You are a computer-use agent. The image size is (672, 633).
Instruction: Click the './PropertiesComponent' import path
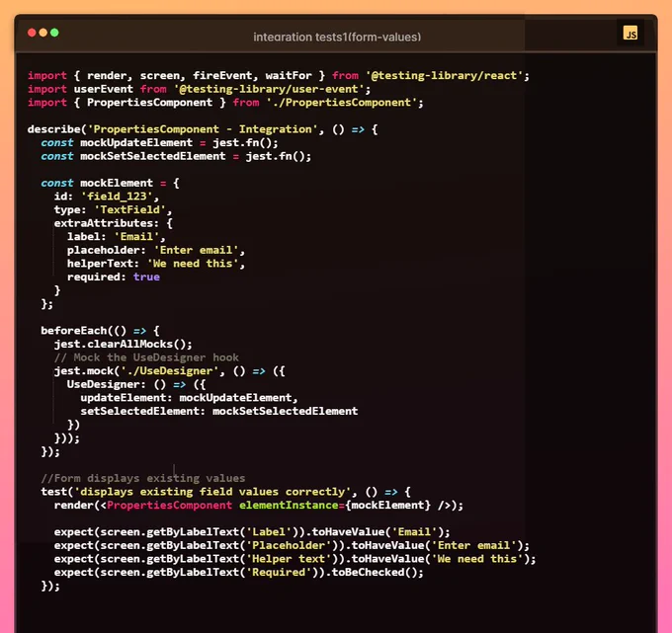[342, 103]
